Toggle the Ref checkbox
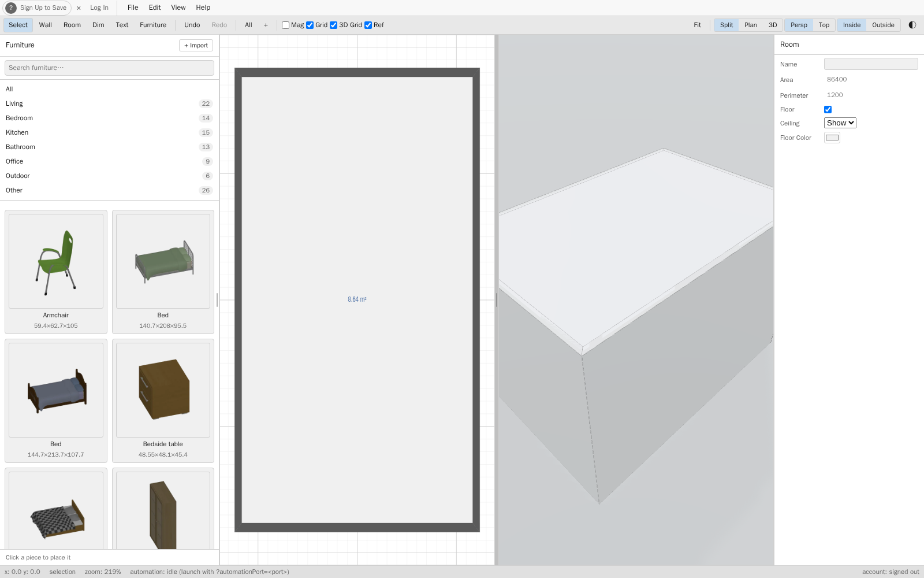 [368, 25]
